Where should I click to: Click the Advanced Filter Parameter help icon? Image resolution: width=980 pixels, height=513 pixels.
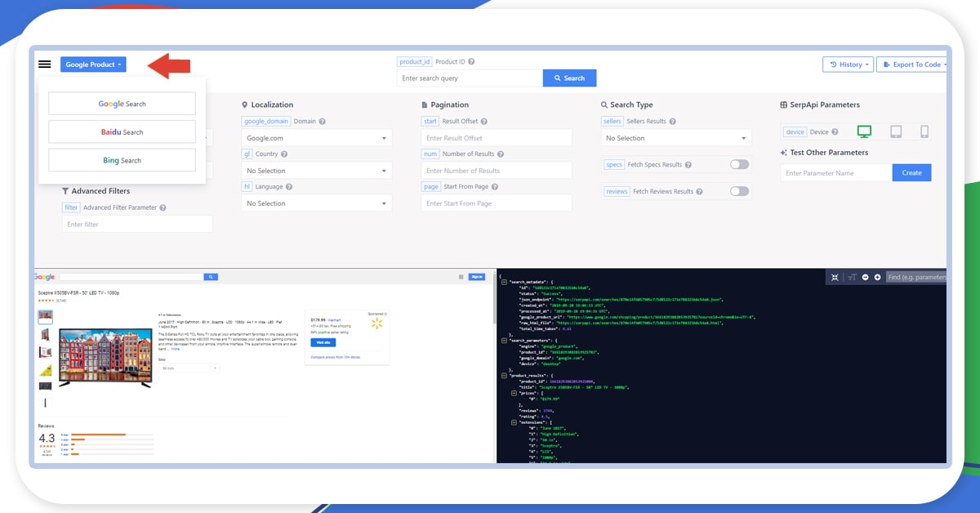click(163, 208)
